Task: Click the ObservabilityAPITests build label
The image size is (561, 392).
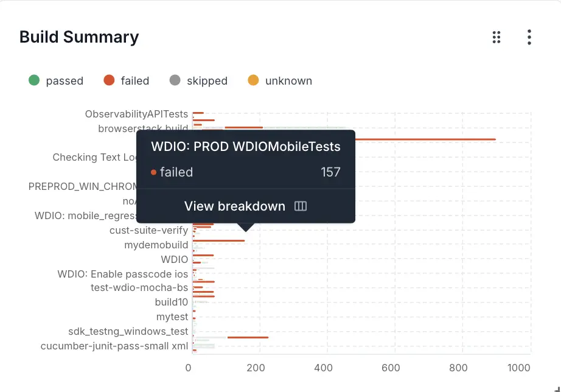Action: (x=136, y=114)
